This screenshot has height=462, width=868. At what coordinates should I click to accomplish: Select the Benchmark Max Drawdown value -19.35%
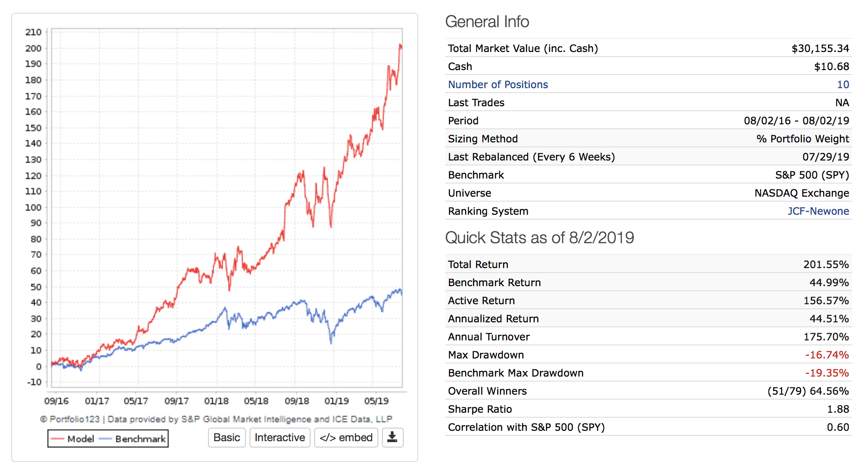click(827, 373)
